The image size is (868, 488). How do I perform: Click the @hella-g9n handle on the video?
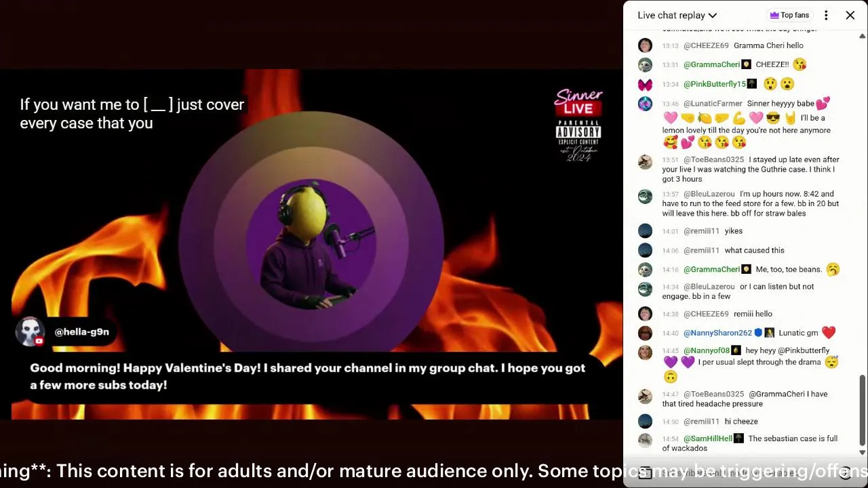[81, 331]
